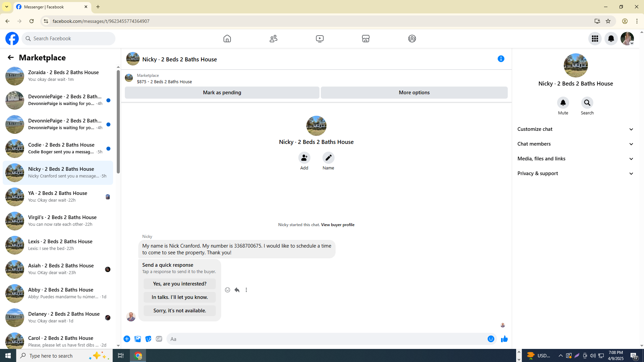644x362 pixels.
Task: Edit chat name with pencil icon
Action: (328, 158)
